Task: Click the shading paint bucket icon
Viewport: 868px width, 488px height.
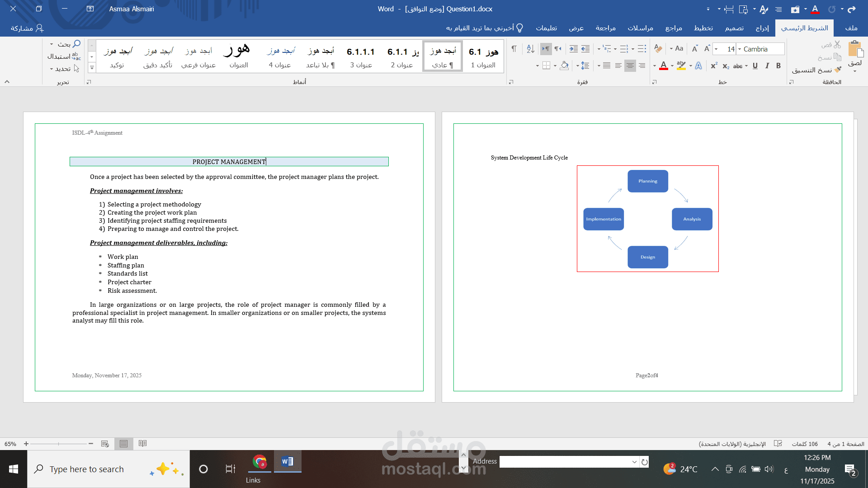Action: [564, 66]
